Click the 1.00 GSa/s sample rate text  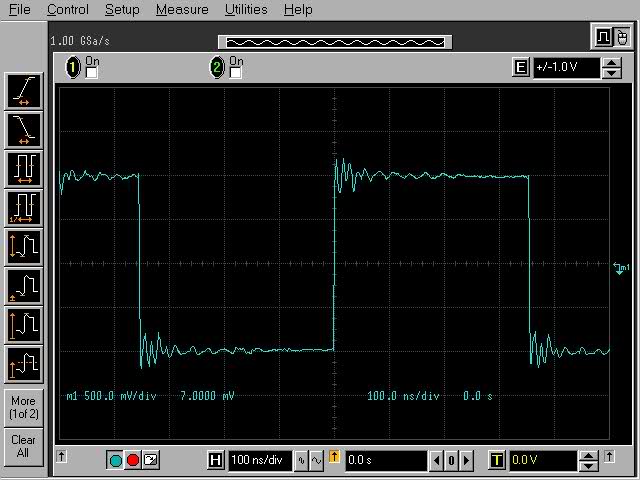click(x=80, y=41)
